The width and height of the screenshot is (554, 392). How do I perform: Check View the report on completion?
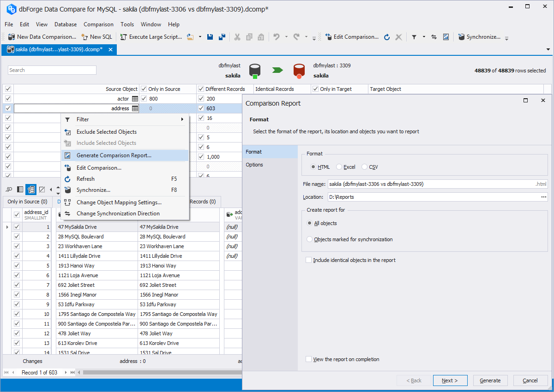click(309, 359)
